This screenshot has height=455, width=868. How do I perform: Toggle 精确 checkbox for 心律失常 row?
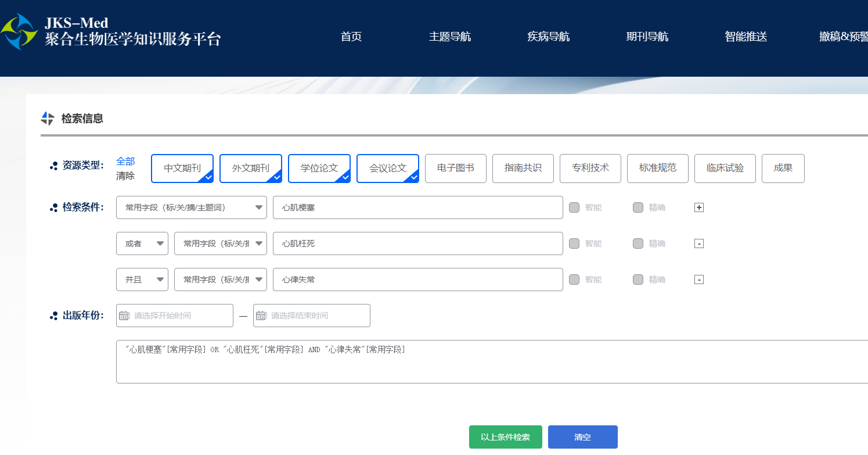[x=638, y=280]
